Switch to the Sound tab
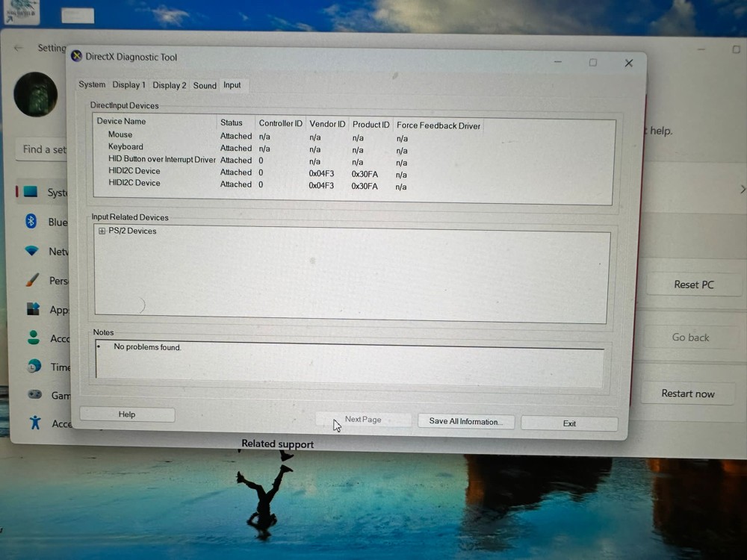The width and height of the screenshot is (747, 560). [x=205, y=85]
